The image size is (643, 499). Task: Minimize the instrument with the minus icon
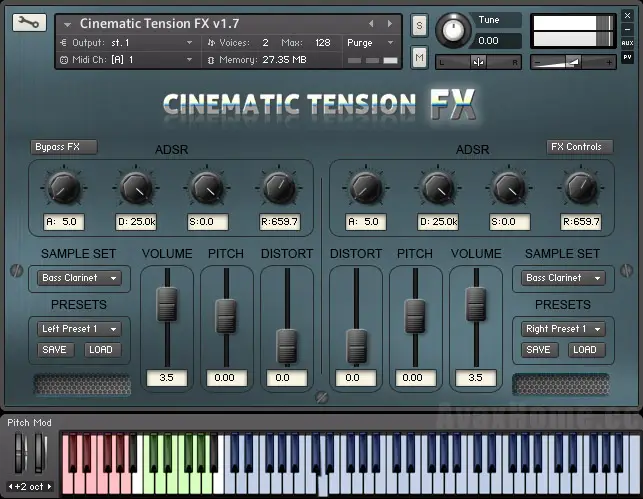point(627,30)
